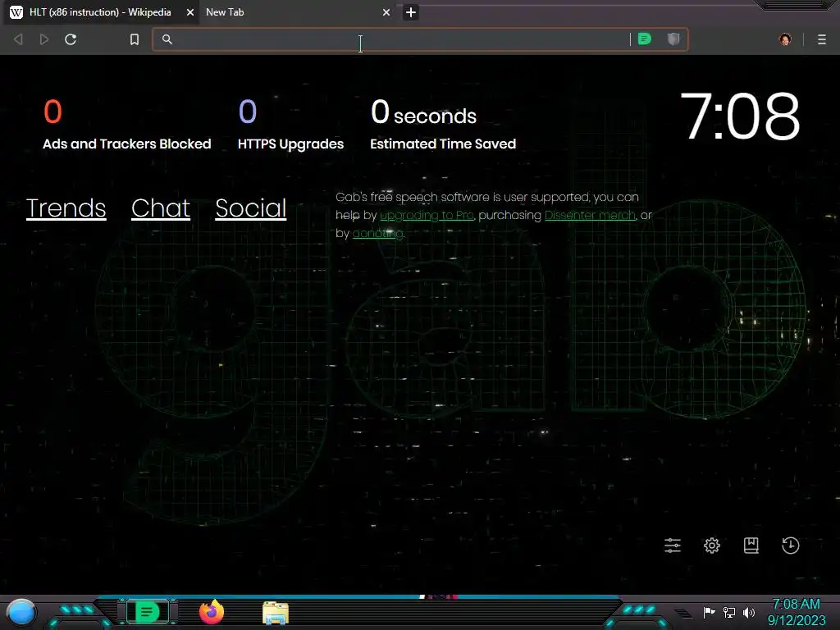Viewport: 840px width, 630px height.
Task: Open the Trends link
Action: [66, 208]
